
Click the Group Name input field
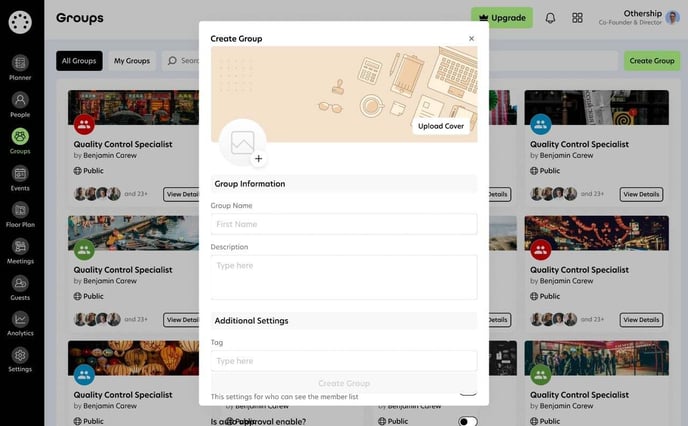[x=344, y=224]
